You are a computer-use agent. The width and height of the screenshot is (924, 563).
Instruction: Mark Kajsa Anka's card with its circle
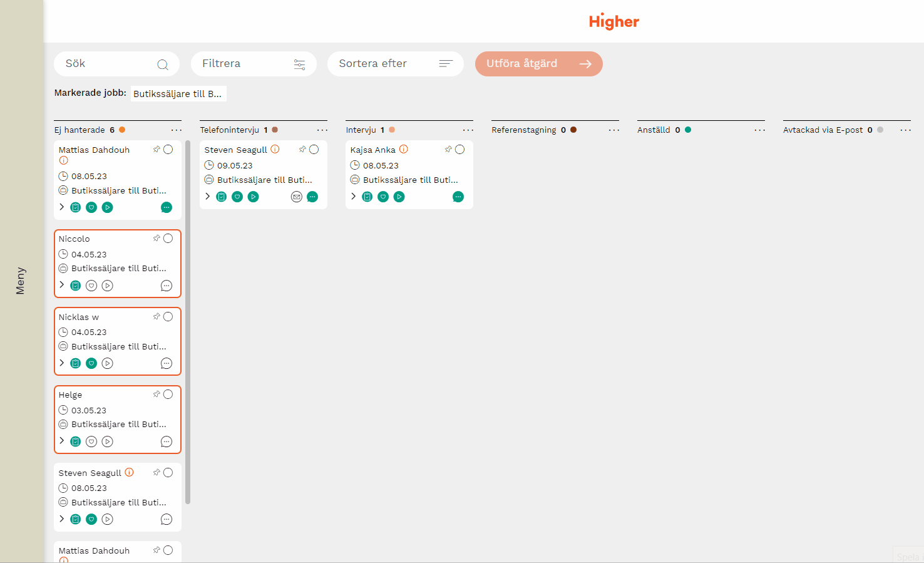coord(460,150)
